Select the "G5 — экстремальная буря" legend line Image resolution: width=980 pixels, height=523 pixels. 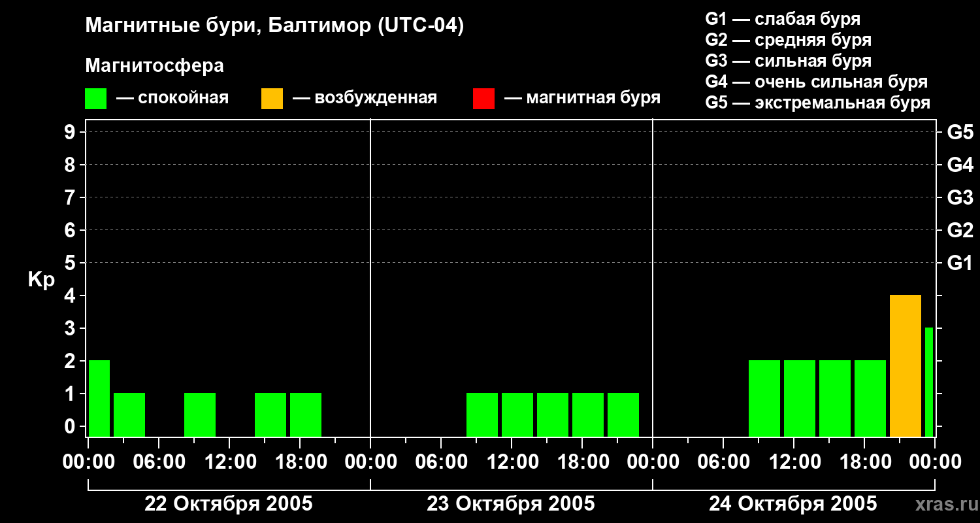(817, 103)
